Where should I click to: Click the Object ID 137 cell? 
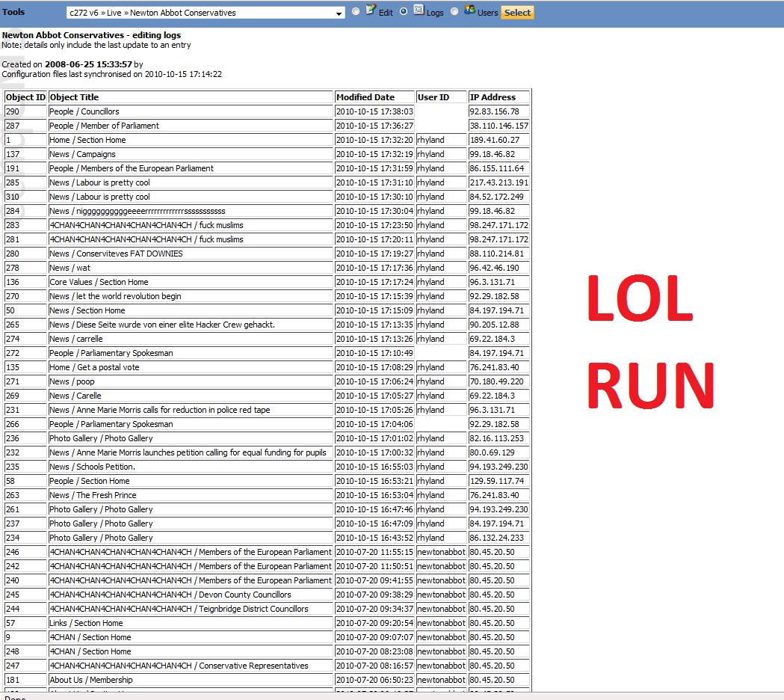(x=25, y=154)
